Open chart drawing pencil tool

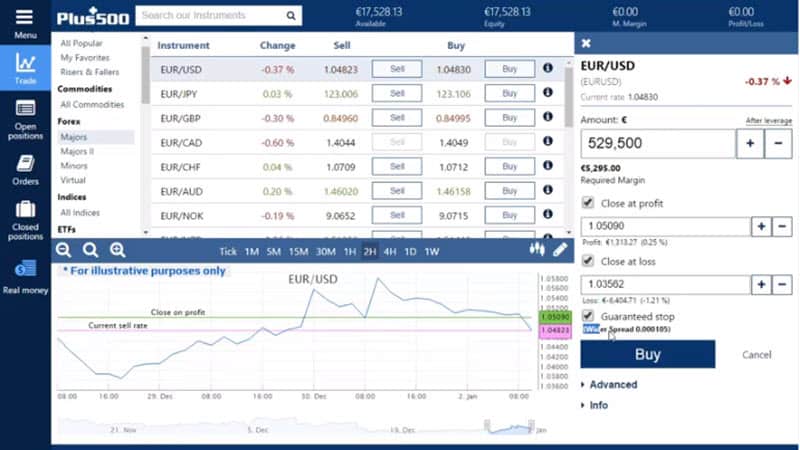coord(560,249)
